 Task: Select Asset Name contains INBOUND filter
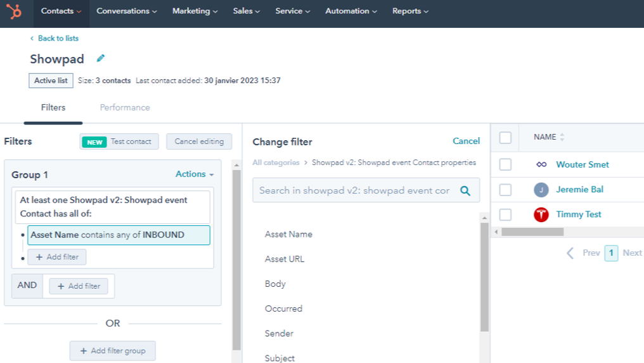[x=119, y=235]
